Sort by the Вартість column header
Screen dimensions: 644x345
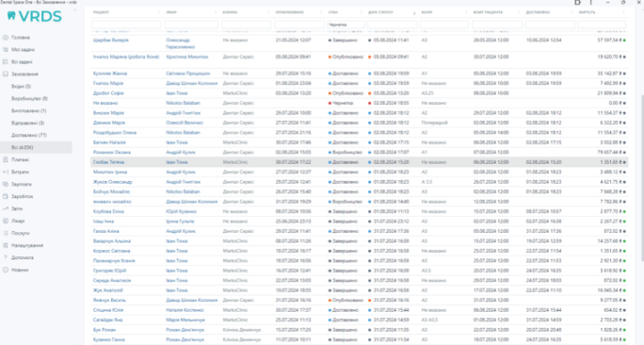point(587,12)
